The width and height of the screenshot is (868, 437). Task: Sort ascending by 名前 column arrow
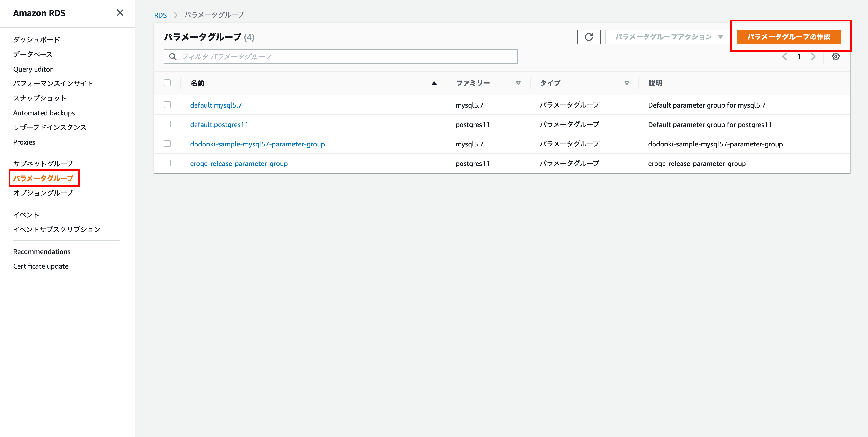(434, 83)
